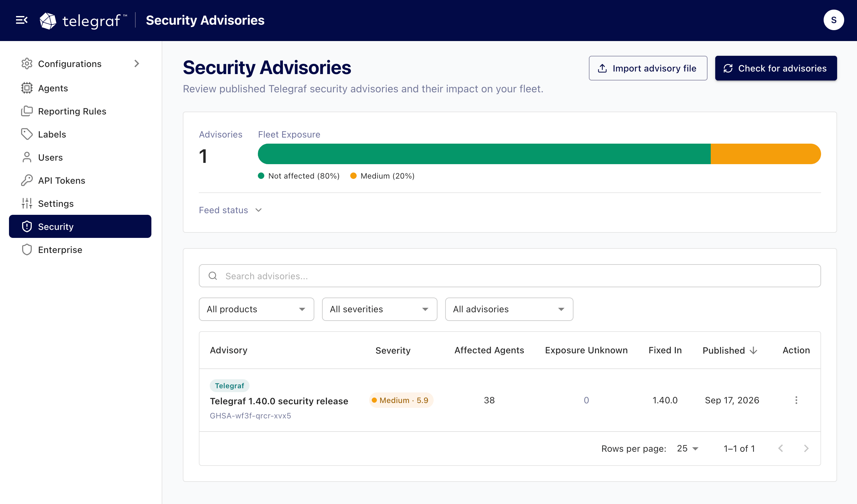
Task: Open the All severities filter dropdown
Action: click(x=379, y=309)
